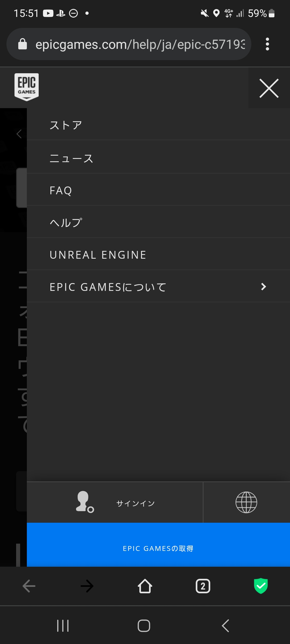Navigate forward with browser arrow

[x=87, y=586]
